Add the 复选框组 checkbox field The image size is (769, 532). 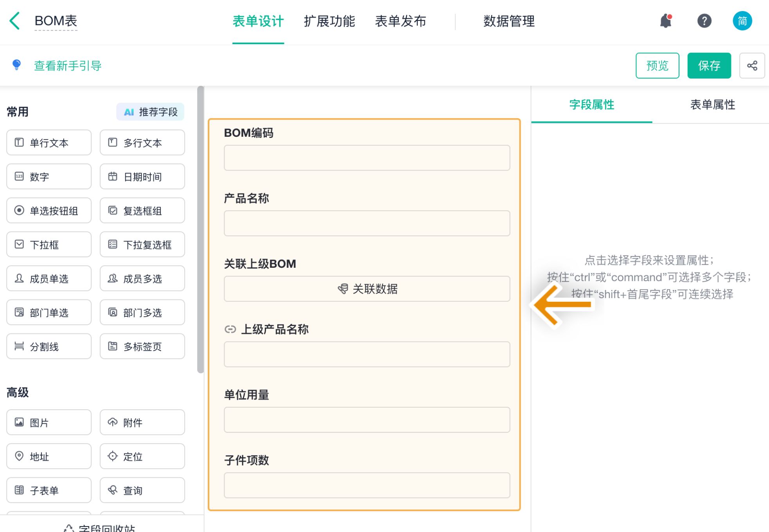142,211
